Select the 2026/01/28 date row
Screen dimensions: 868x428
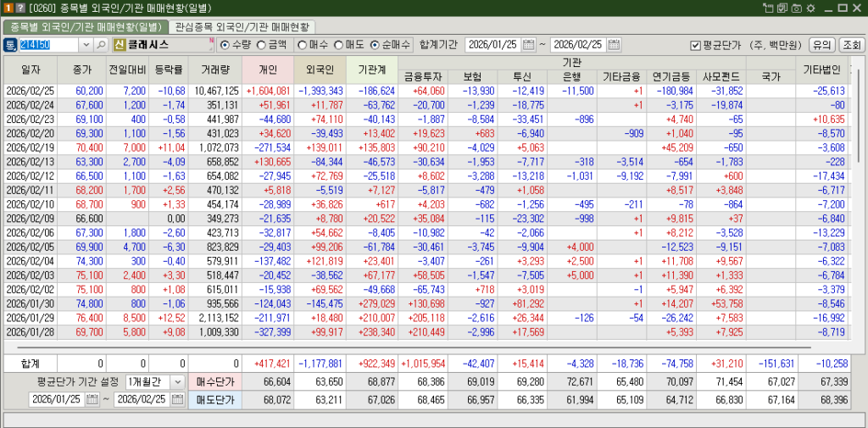426,331
